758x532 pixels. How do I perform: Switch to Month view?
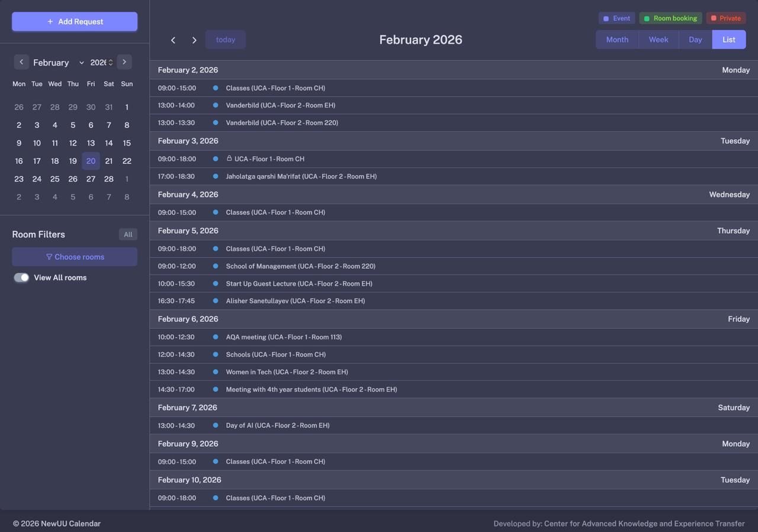tap(617, 40)
